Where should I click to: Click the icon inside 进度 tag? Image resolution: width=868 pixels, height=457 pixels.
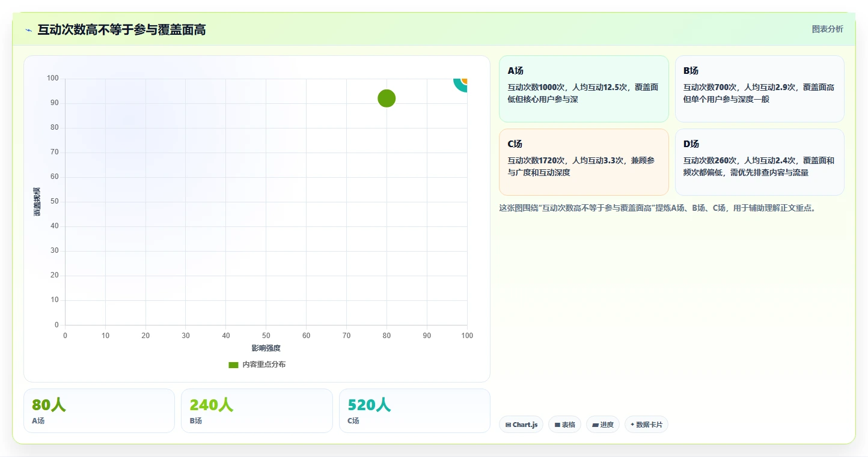(595, 425)
